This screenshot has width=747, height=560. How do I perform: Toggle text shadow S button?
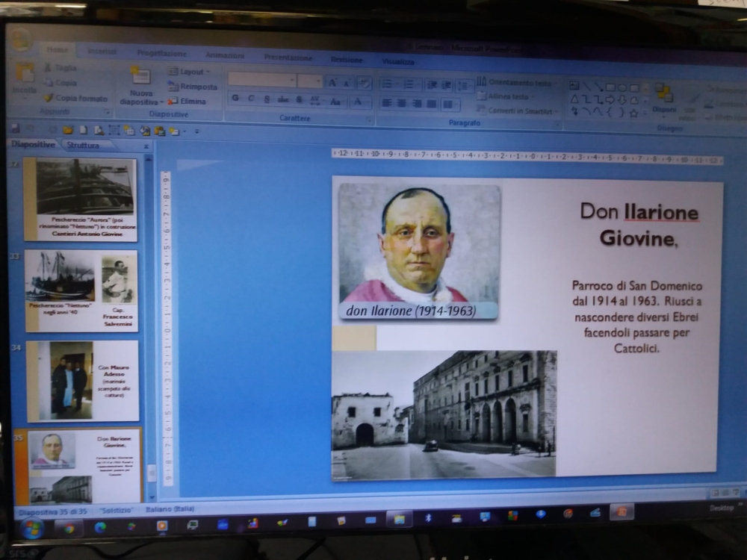(299, 99)
